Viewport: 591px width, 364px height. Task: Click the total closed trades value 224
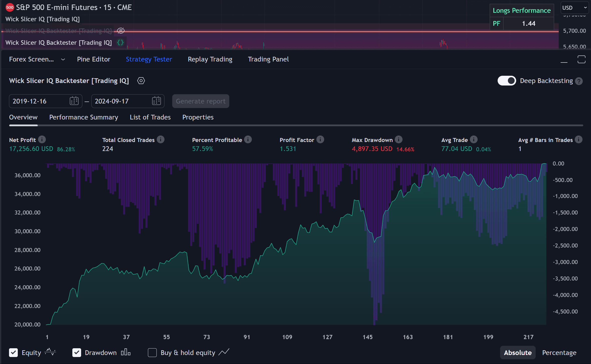point(108,149)
